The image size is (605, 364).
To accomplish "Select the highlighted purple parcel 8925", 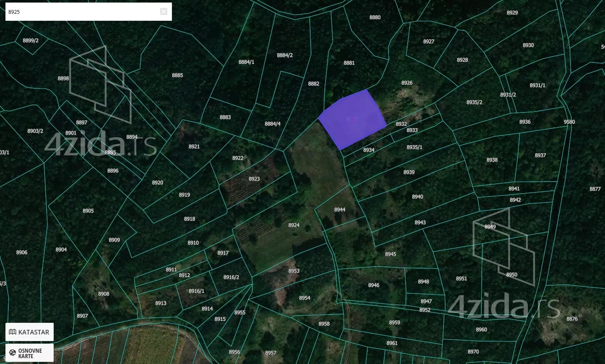I will pos(352,119).
